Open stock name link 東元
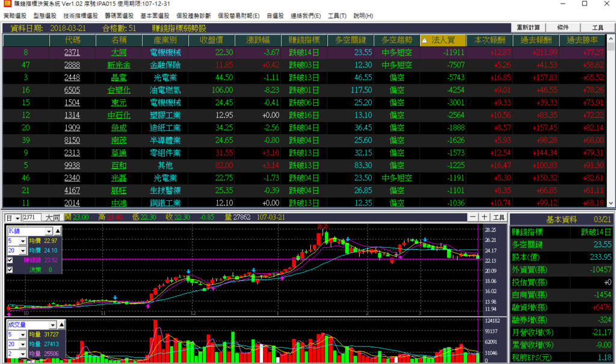Screen dimensions: 616x364 coord(119,103)
